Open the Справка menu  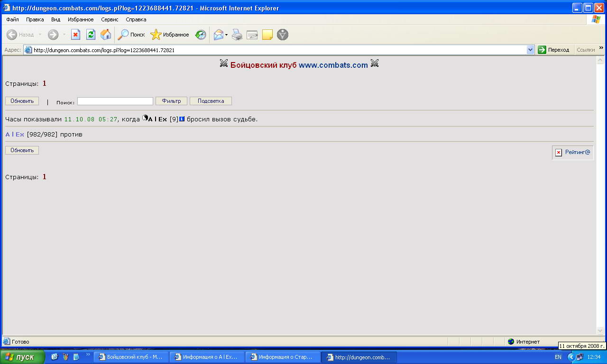136,19
